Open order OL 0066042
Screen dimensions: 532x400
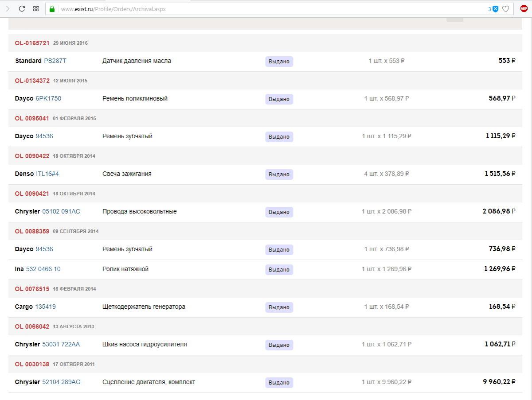tap(32, 326)
